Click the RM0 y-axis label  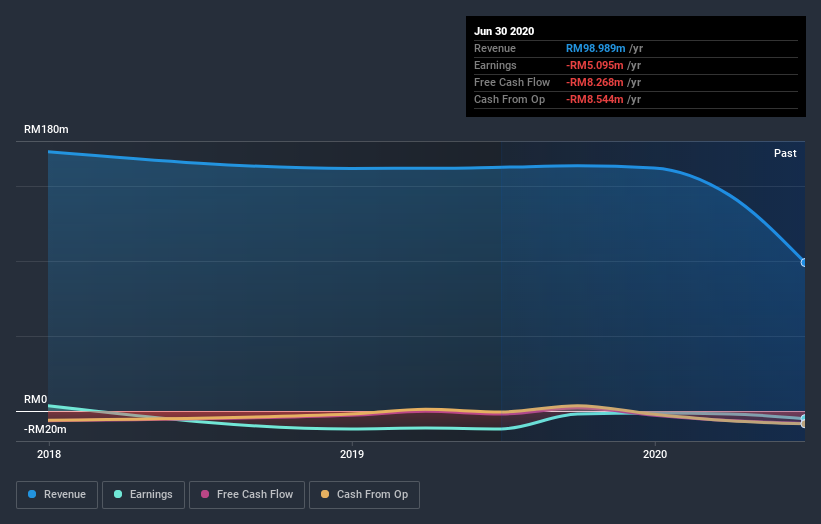point(36,399)
